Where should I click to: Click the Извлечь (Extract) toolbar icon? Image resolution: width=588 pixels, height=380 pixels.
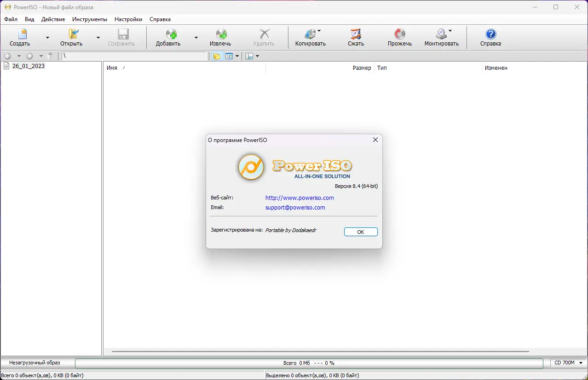click(x=221, y=34)
